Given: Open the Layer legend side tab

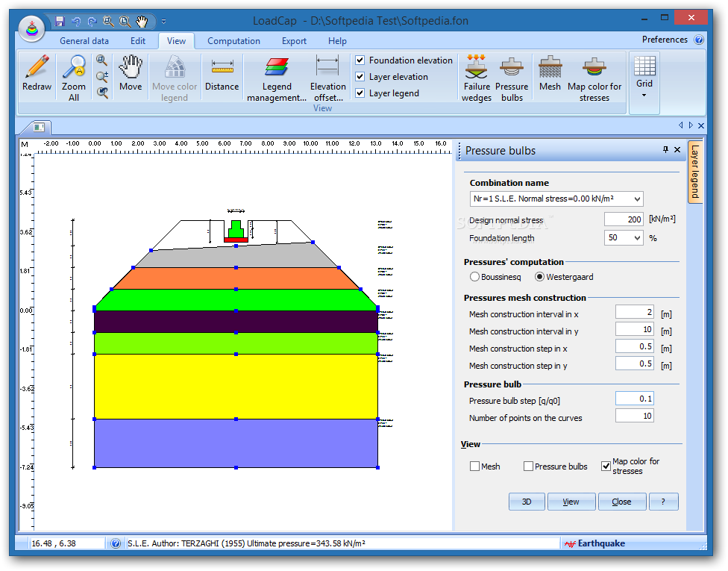Looking at the screenshot, I should [x=695, y=172].
